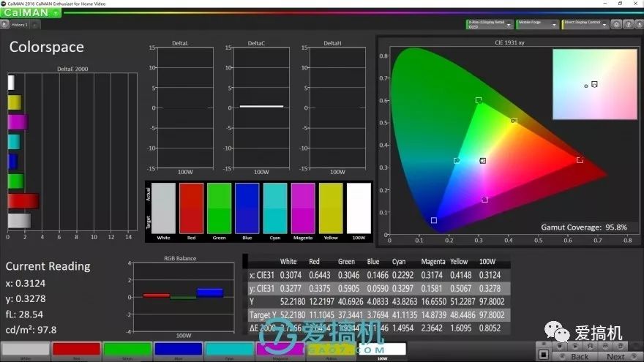
Task: Add a new history tab
Action: [x=35, y=25]
